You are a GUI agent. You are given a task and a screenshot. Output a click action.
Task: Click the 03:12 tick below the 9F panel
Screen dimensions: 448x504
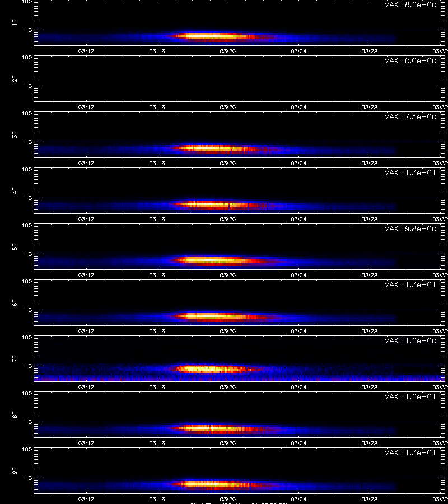coord(86,499)
